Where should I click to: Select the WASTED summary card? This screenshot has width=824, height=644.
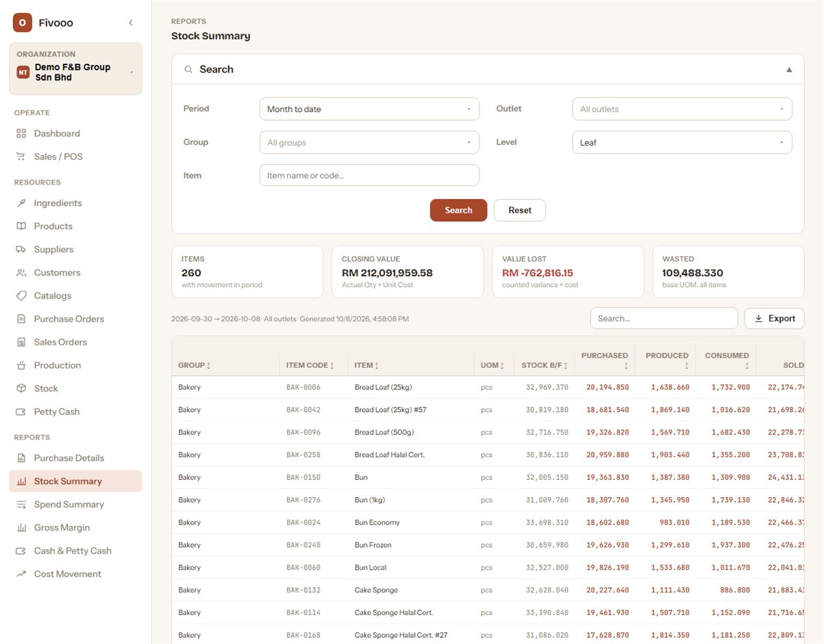coord(728,272)
